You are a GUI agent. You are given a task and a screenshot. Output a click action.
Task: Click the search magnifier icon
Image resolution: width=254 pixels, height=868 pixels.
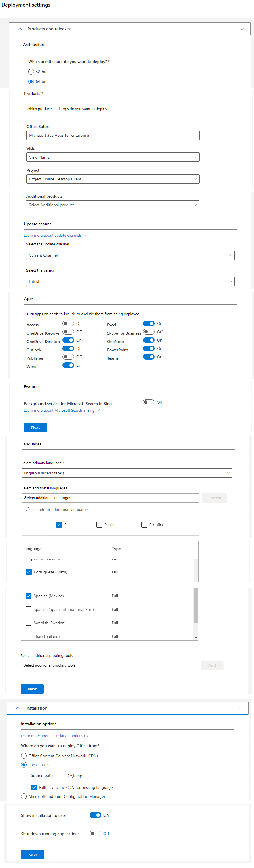[28, 510]
